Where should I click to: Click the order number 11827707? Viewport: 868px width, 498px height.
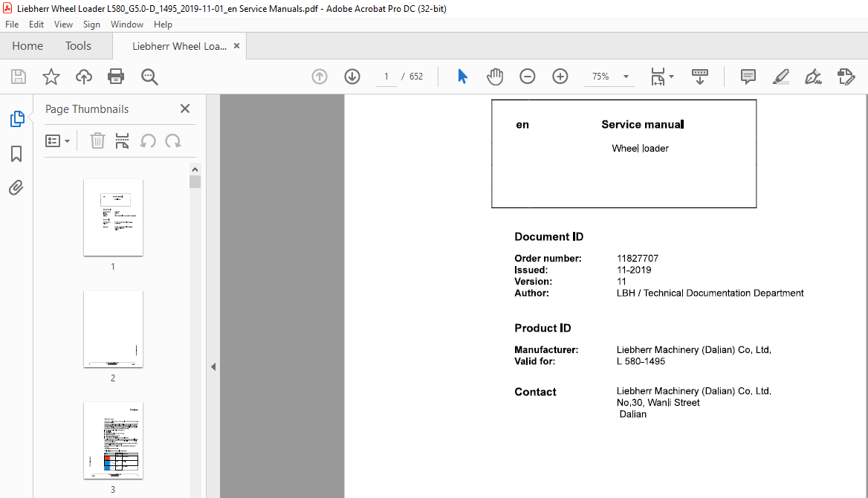point(637,258)
